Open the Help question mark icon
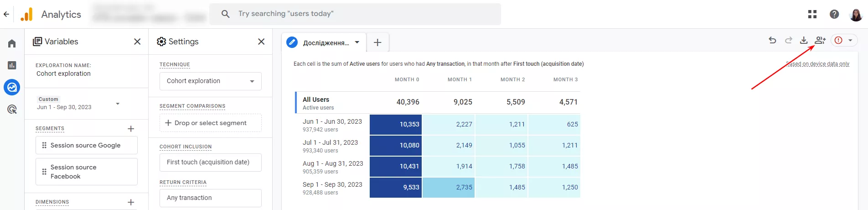Viewport: 868px width, 210px height. (834, 14)
